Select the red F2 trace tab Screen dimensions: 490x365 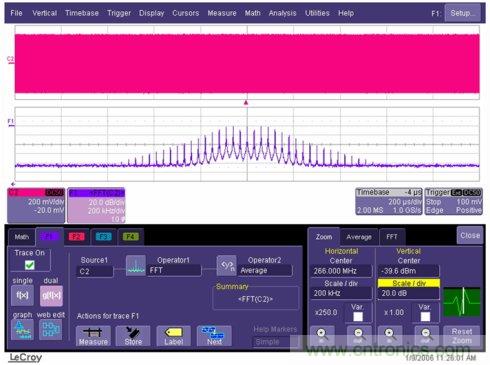pyautogui.click(x=76, y=237)
